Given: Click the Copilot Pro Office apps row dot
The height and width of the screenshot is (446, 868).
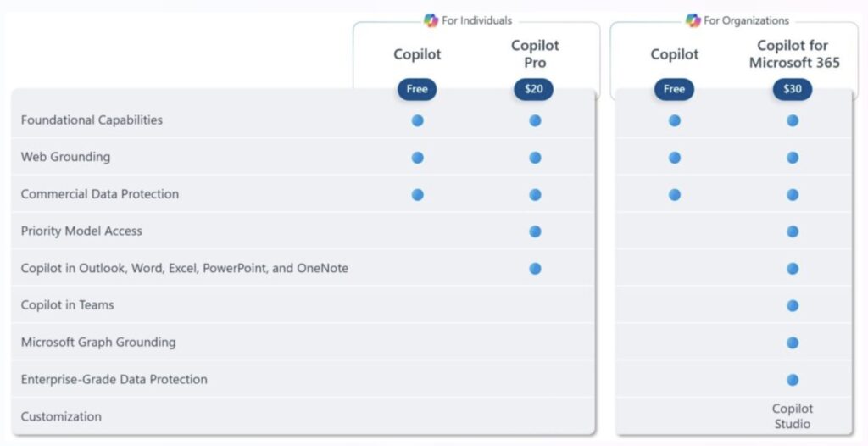Looking at the screenshot, I should pos(535,269).
